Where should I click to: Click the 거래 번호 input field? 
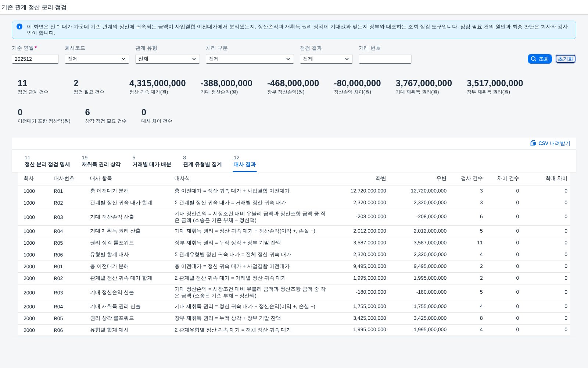pos(385,59)
